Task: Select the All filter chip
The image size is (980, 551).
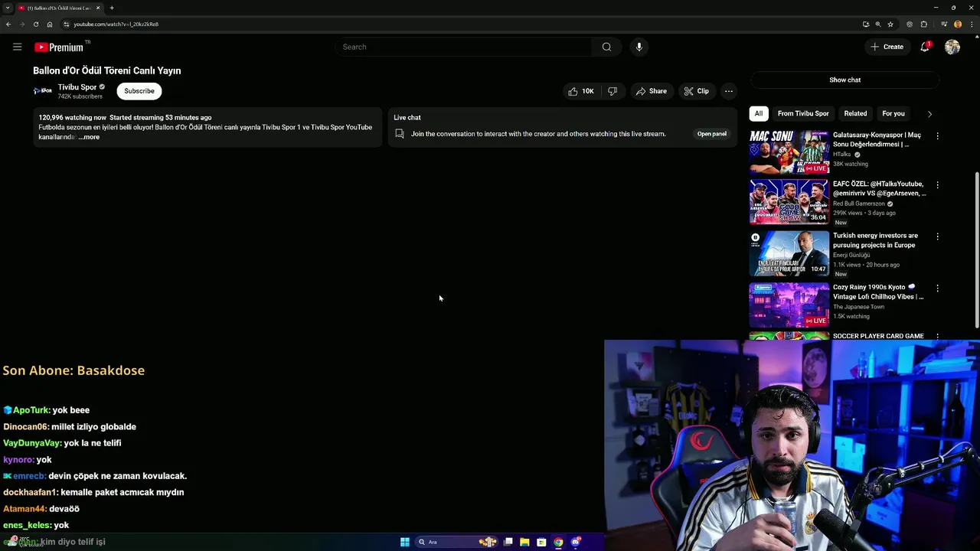Action: coord(758,113)
